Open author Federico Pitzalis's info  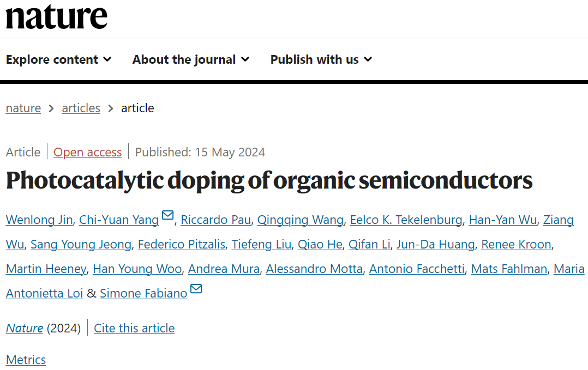(182, 244)
